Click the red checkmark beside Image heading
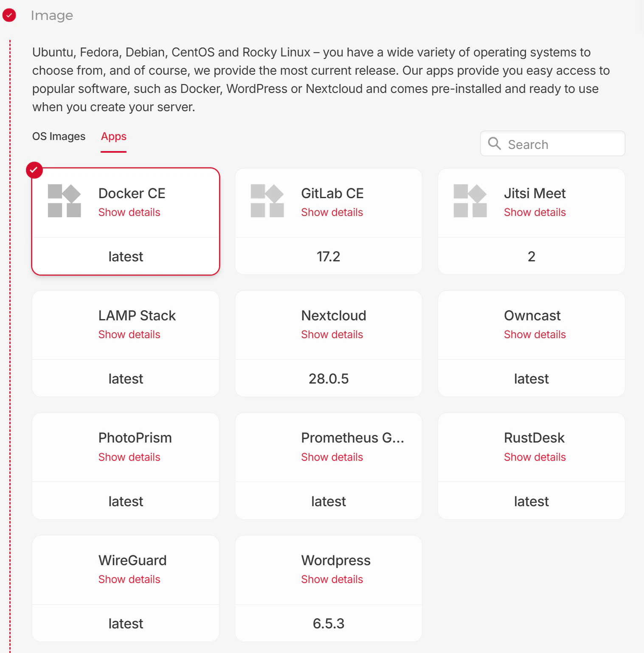644x653 pixels. (9, 15)
